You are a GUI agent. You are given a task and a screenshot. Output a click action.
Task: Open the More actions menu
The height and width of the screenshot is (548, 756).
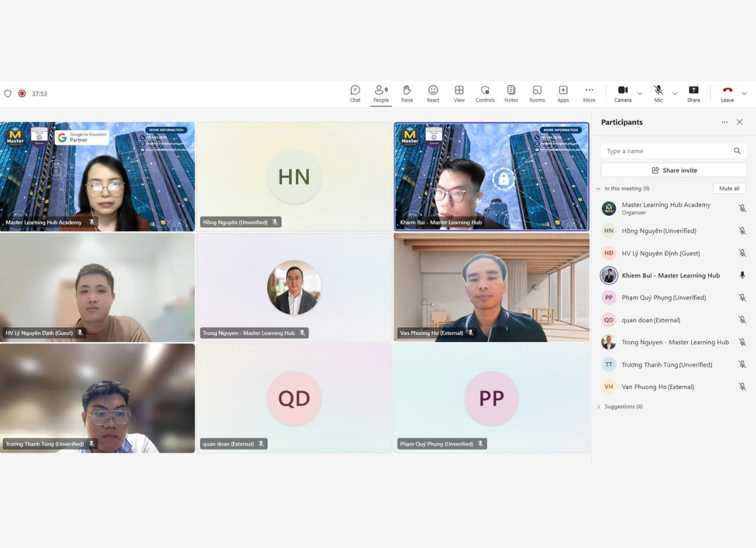point(589,93)
